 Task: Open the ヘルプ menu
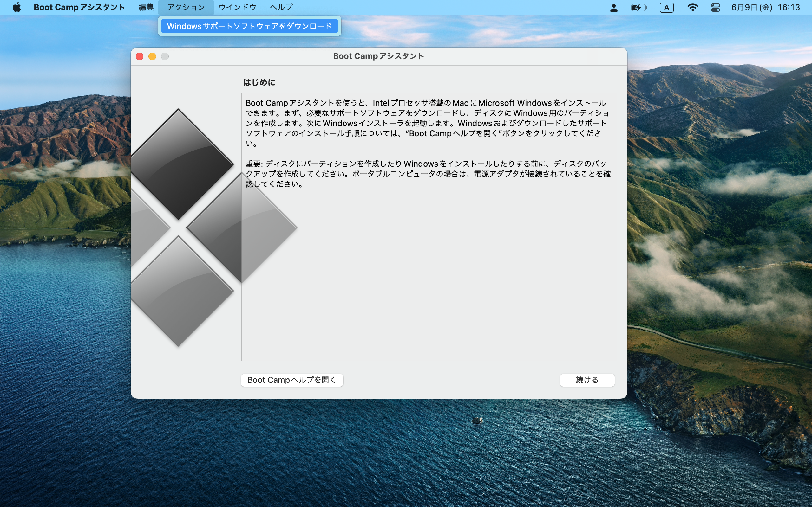[281, 7]
